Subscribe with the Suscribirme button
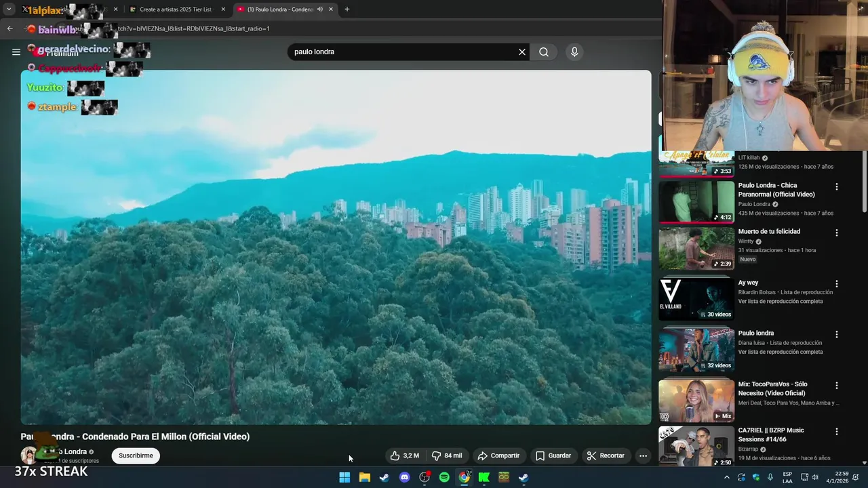The width and height of the screenshot is (868, 488). (136, 455)
